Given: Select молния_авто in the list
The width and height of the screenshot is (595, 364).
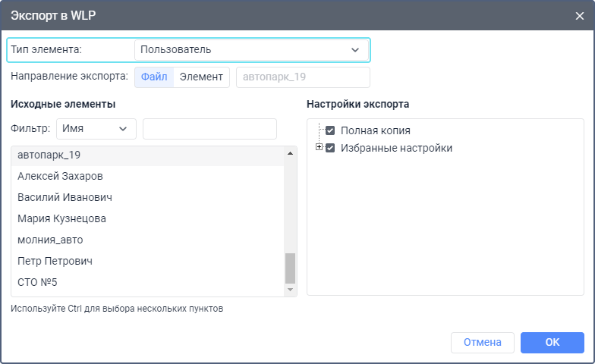Looking at the screenshot, I should 148,240.
